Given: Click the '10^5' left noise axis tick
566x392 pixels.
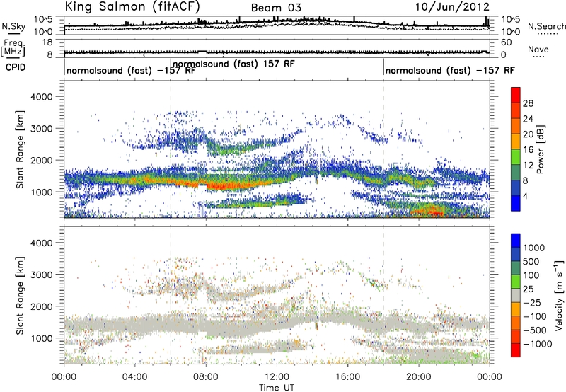Looking at the screenshot, I should point(43,19).
